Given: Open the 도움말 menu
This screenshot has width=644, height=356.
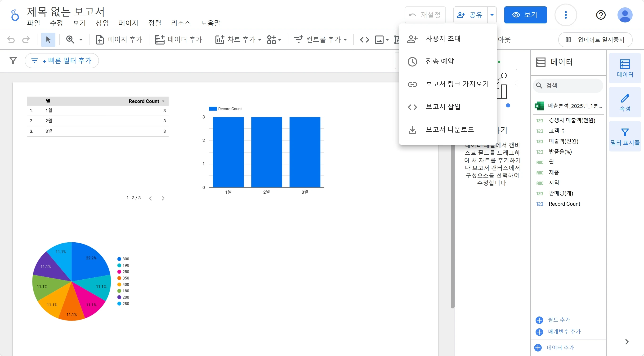Looking at the screenshot, I should coord(210,23).
